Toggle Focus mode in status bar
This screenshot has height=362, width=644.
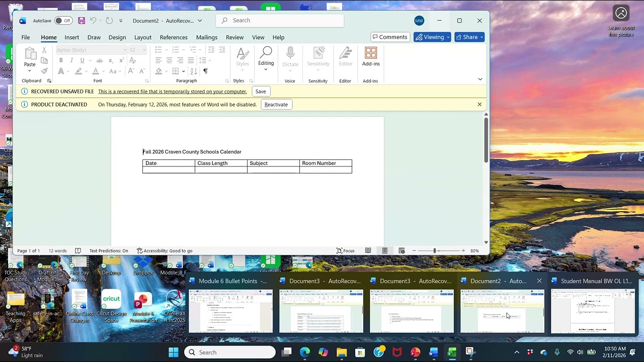[346, 251]
